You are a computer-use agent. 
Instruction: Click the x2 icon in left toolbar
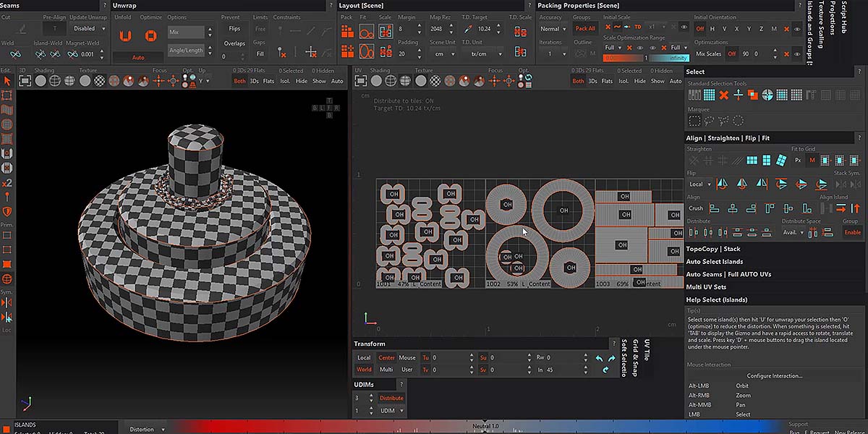pos(7,183)
